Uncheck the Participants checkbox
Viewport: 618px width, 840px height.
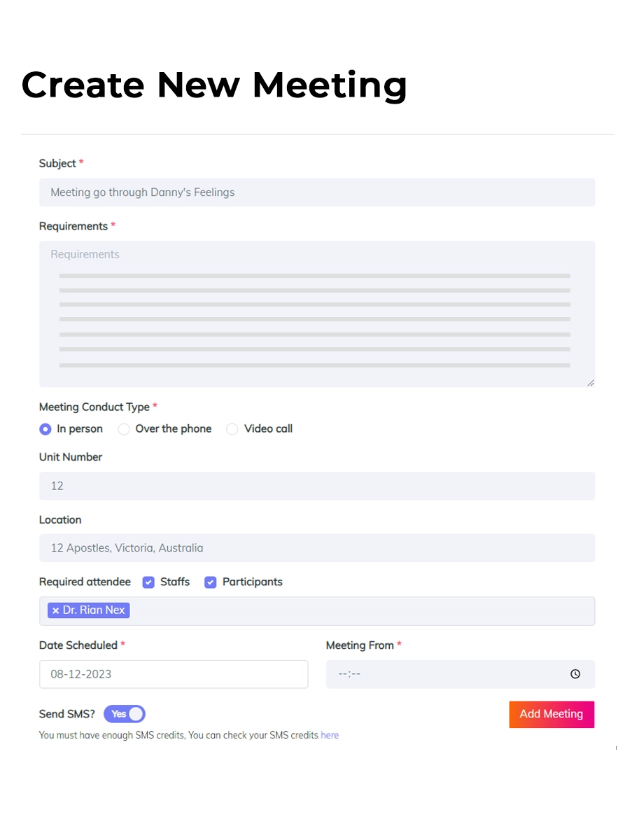[x=211, y=582]
